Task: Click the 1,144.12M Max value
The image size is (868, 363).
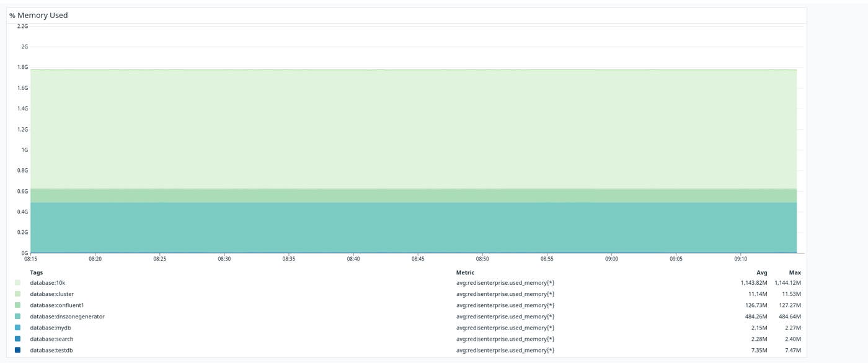Action: pos(787,282)
